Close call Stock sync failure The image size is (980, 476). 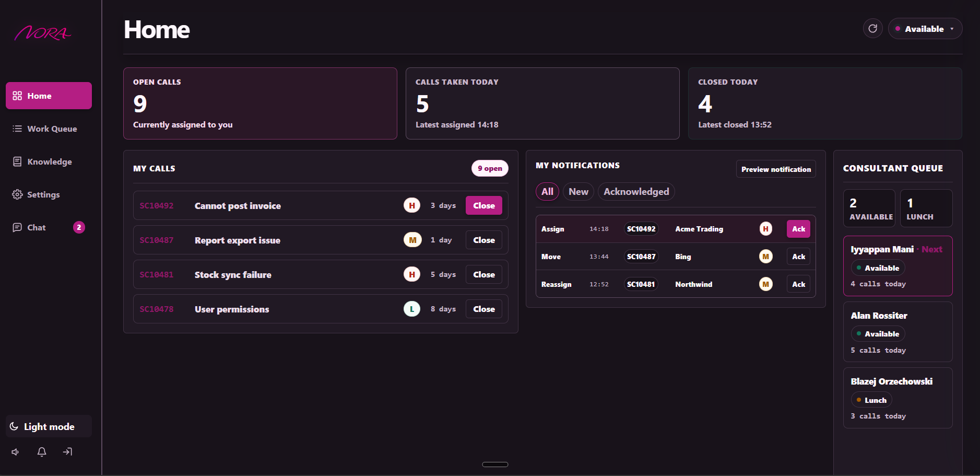tap(484, 274)
